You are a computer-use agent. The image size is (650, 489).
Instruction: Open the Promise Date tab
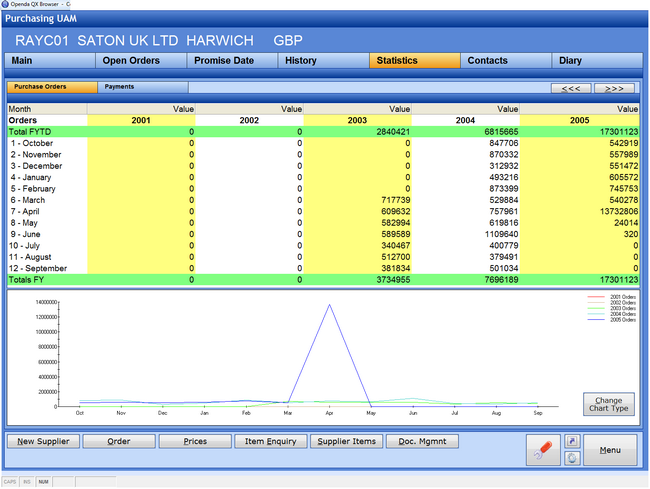pos(232,61)
